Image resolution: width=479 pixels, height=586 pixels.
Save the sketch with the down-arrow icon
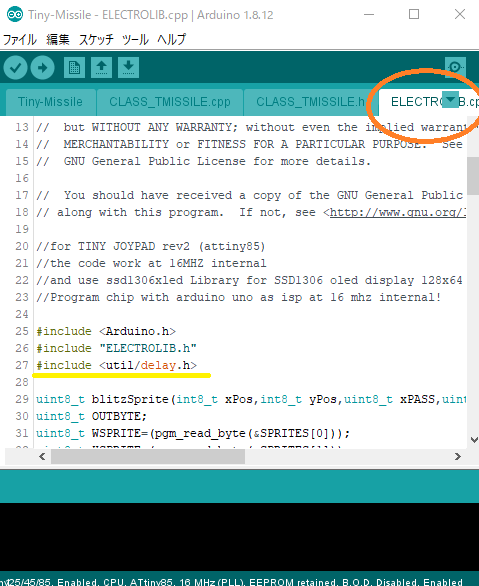128,68
